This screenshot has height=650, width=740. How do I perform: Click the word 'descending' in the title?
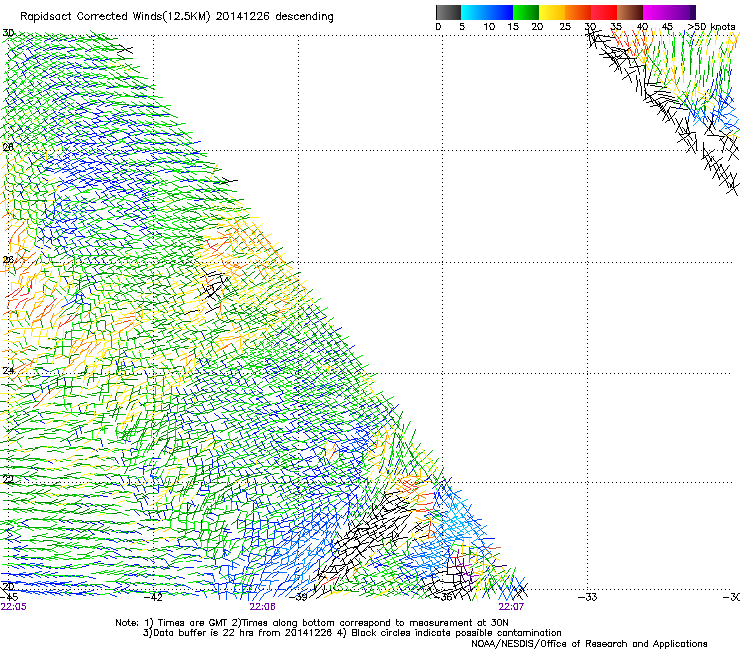pos(304,17)
